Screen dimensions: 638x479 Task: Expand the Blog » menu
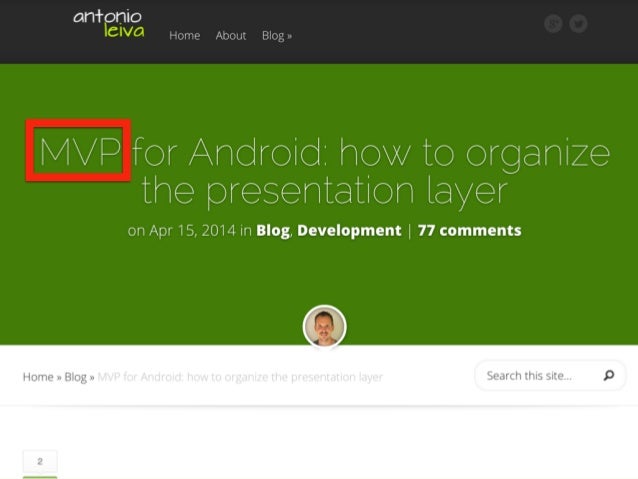pyautogui.click(x=277, y=36)
